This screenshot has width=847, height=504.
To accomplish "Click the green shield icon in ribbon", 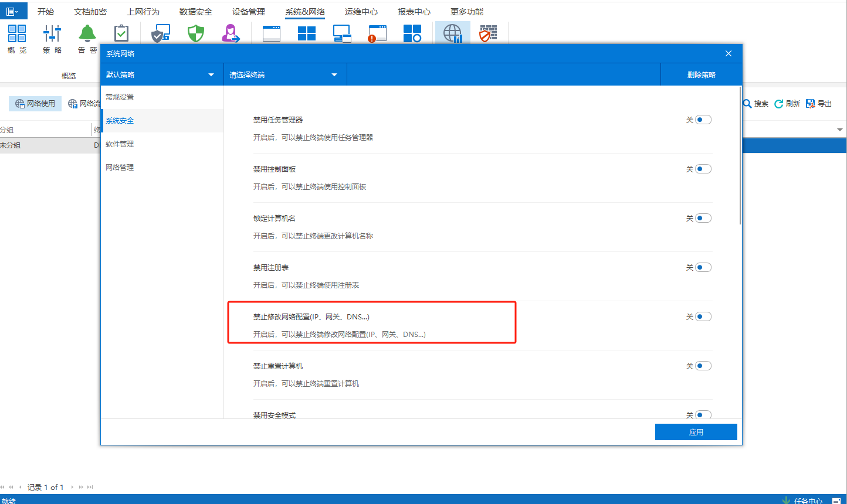I will (x=196, y=33).
